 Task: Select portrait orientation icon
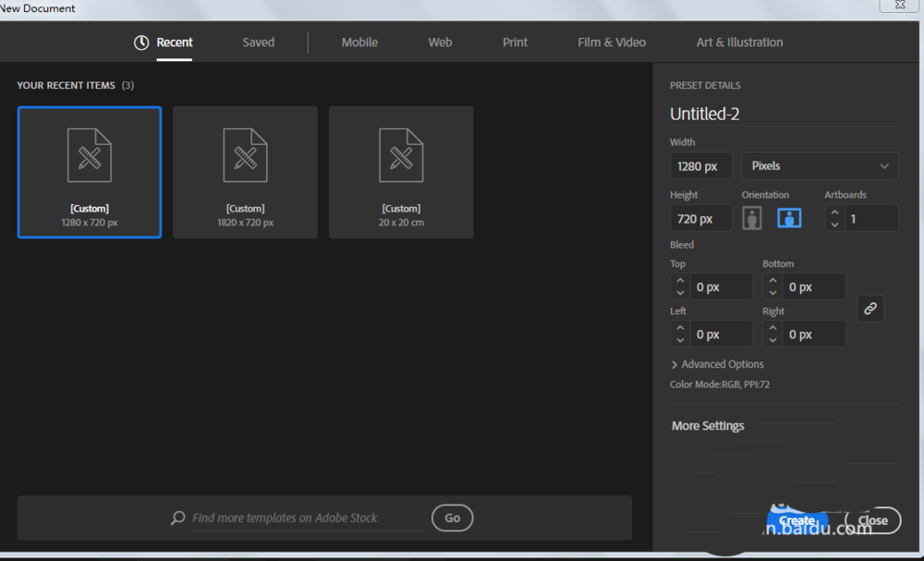751,218
